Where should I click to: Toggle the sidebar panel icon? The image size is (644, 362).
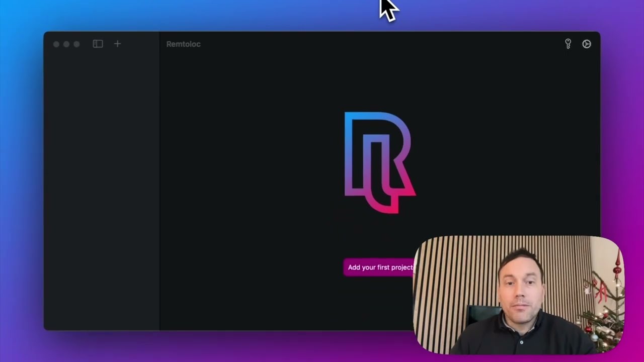[x=98, y=44]
